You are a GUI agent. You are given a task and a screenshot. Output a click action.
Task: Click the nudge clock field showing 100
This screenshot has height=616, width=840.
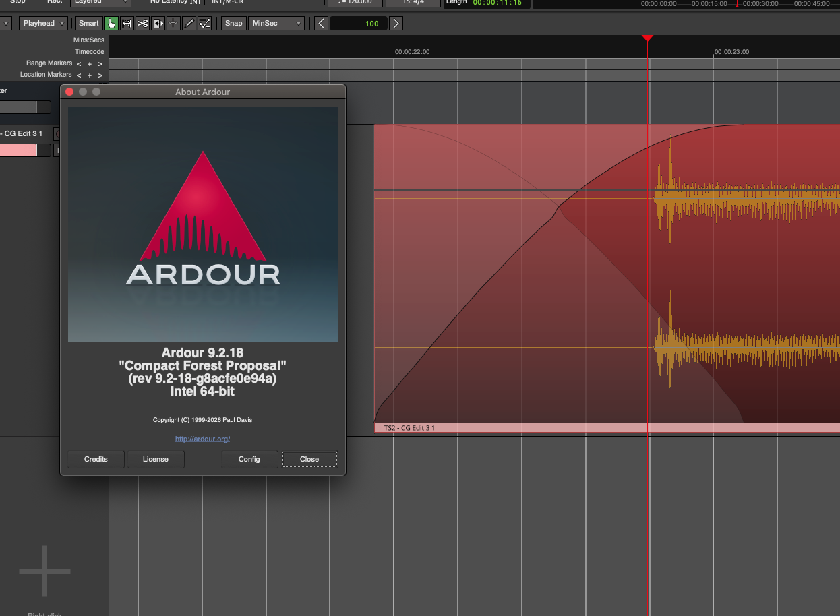coord(358,24)
